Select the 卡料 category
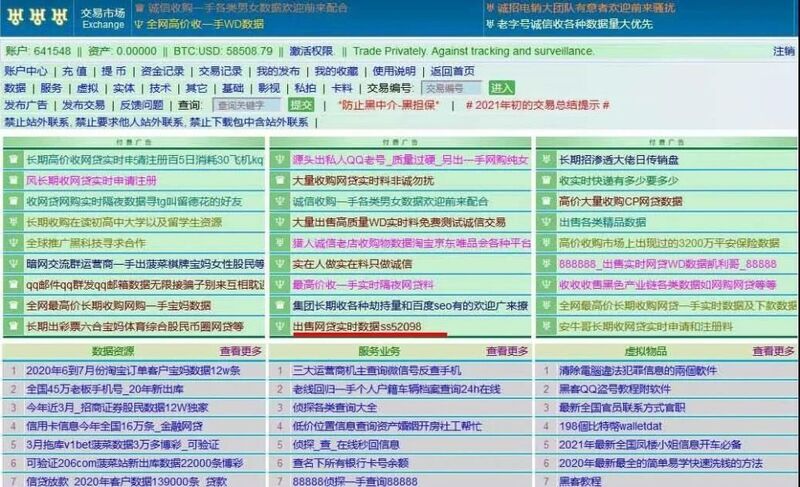This screenshot has width=800, height=487. click(341, 88)
